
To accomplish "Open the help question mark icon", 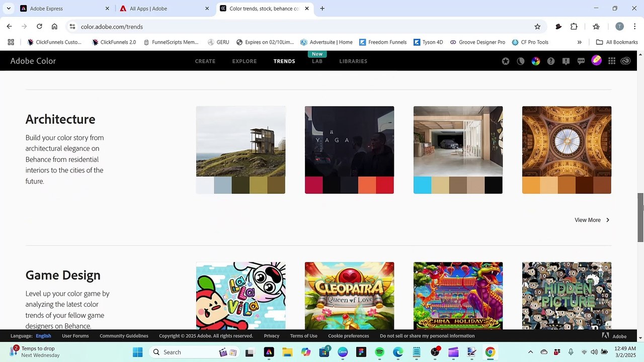I will pos(551,61).
